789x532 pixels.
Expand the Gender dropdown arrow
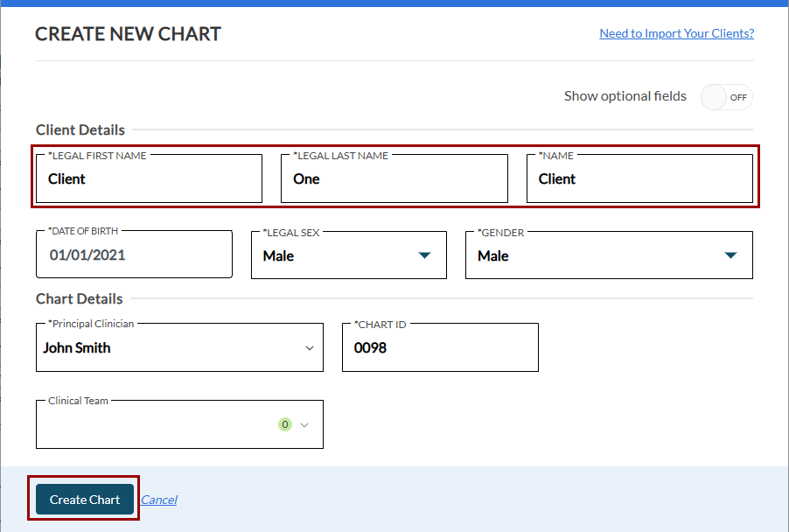pyautogui.click(x=730, y=255)
